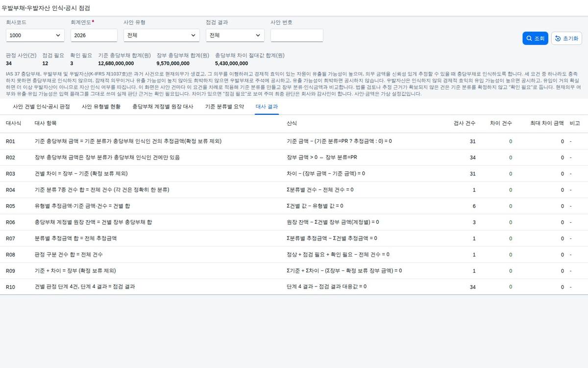The height and width of the screenshot is (368, 588).
Task: Click the 검사 건수 column header
Action: pyautogui.click(x=465, y=123)
